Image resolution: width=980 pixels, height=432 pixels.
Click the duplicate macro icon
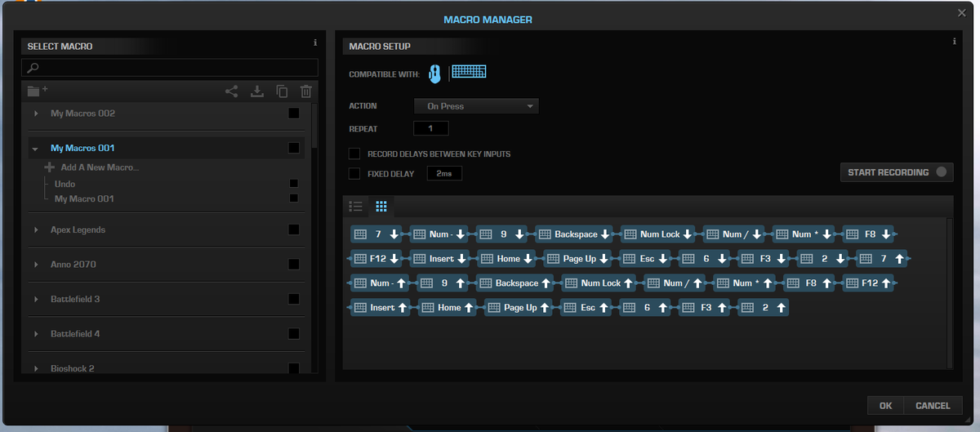(x=282, y=91)
